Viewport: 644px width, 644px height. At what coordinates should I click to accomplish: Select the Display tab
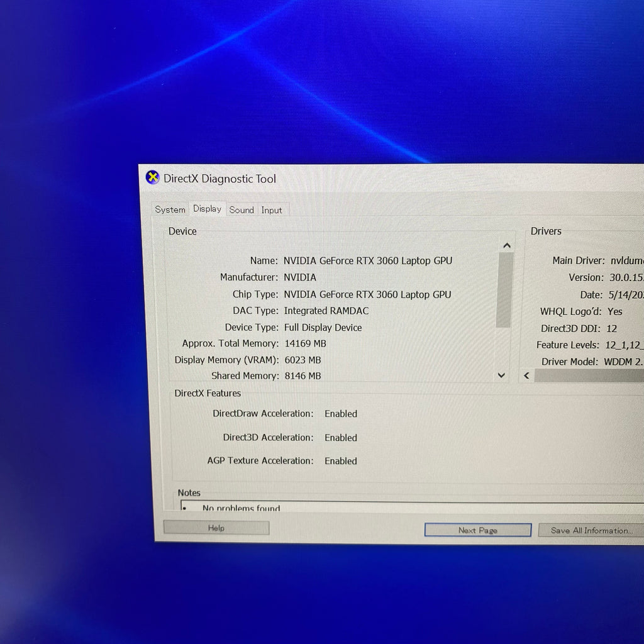point(207,209)
